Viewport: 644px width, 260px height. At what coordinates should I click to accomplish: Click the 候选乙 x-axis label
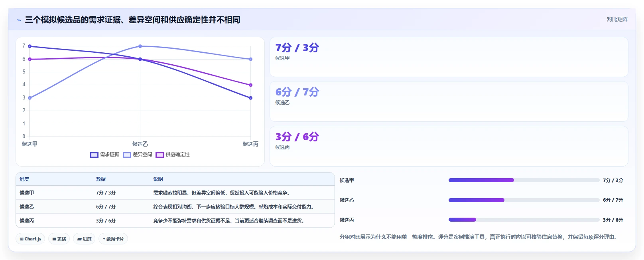coord(140,144)
